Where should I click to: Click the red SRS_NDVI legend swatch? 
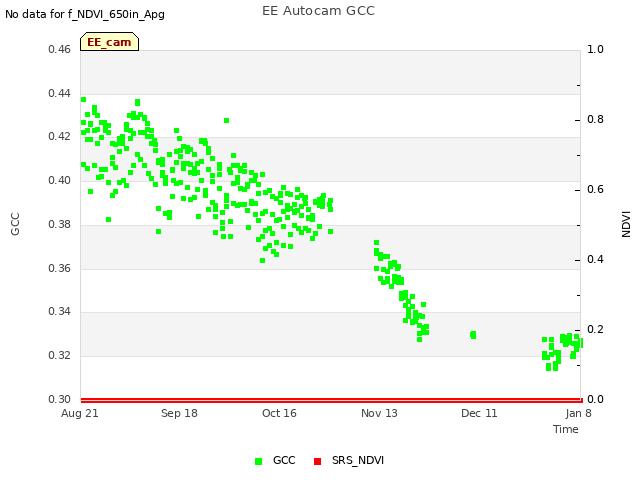pyautogui.click(x=317, y=461)
